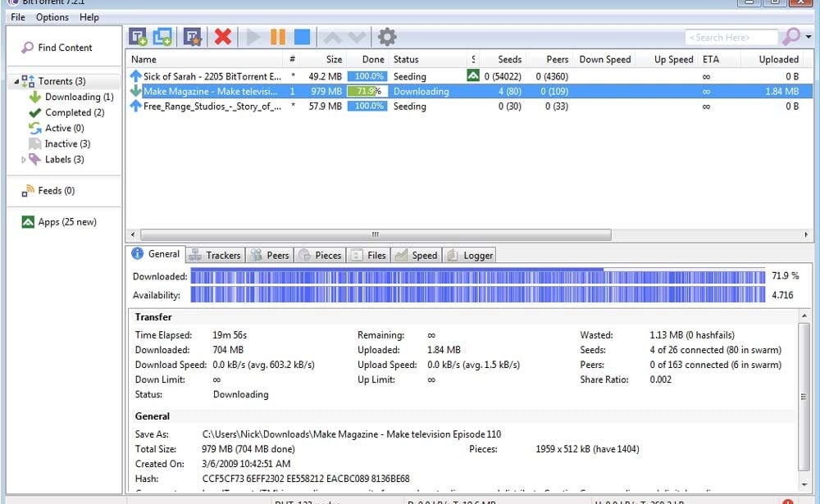Switch to the Trackers tab
The height and width of the screenshot is (504, 820).
pyautogui.click(x=216, y=255)
